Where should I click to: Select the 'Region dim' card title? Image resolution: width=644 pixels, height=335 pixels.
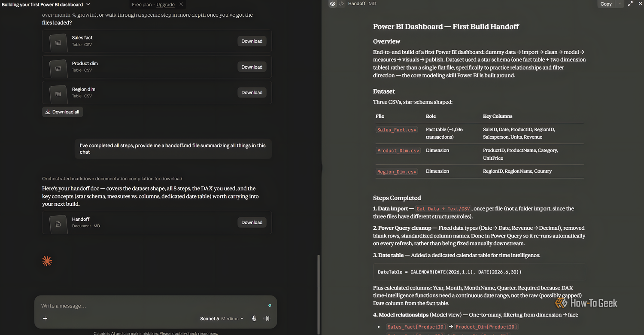coord(84,89)
